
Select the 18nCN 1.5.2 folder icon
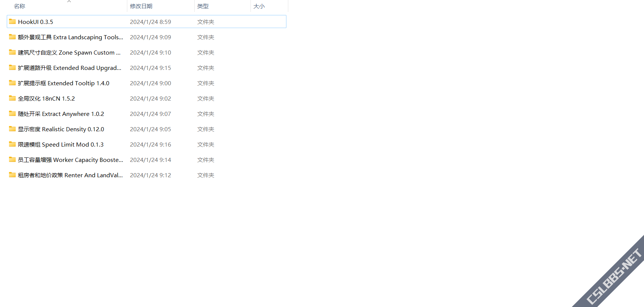click(12, 98)
